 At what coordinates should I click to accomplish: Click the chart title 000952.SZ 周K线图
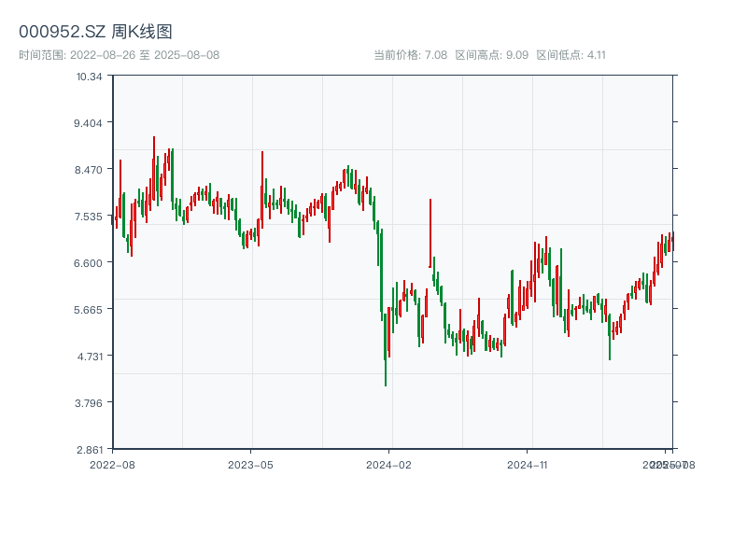[95, 32]
